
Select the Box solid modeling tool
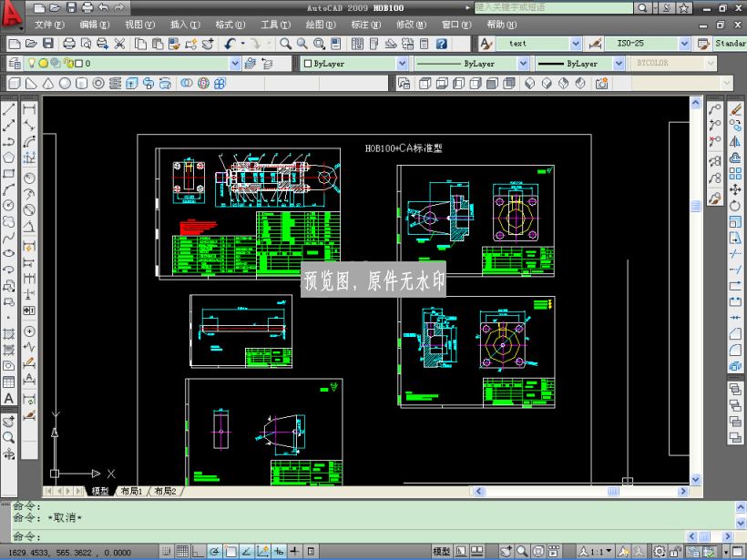pyautogui.click(x=15, y=84)
